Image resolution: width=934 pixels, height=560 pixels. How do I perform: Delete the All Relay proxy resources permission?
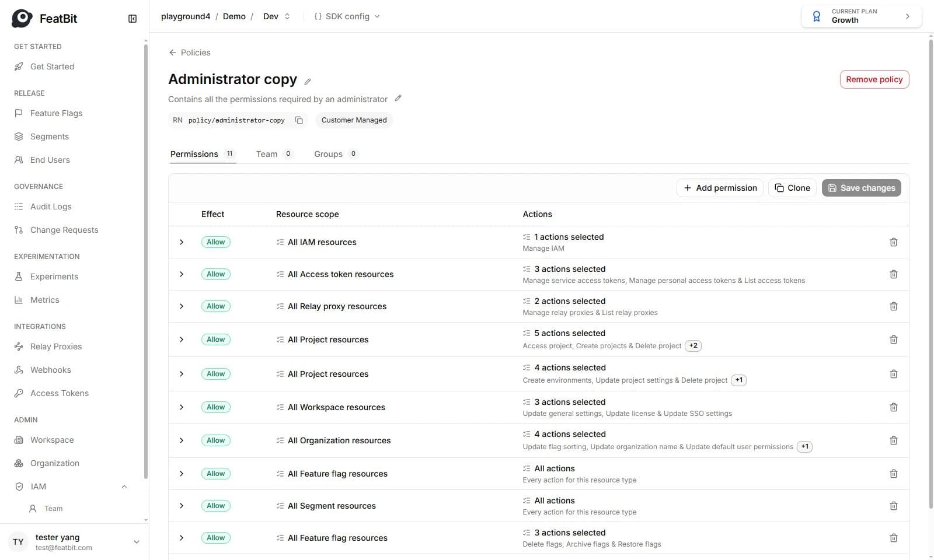tap(893, 306)
